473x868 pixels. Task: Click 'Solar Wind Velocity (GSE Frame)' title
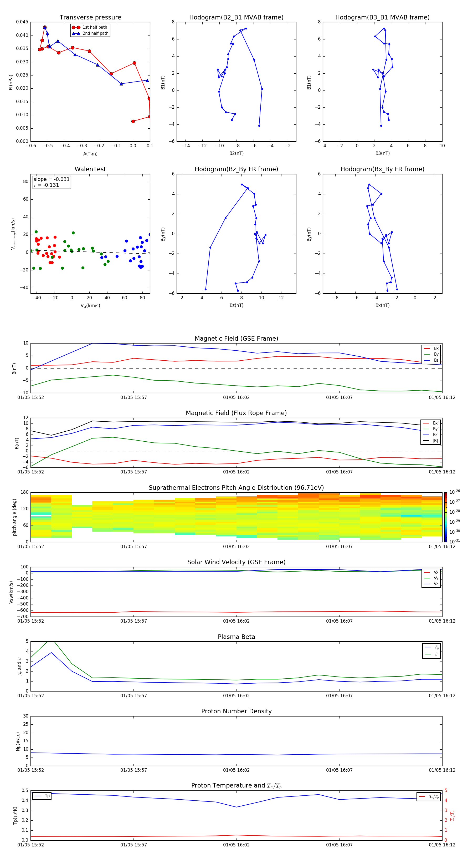tap(236, 562)
